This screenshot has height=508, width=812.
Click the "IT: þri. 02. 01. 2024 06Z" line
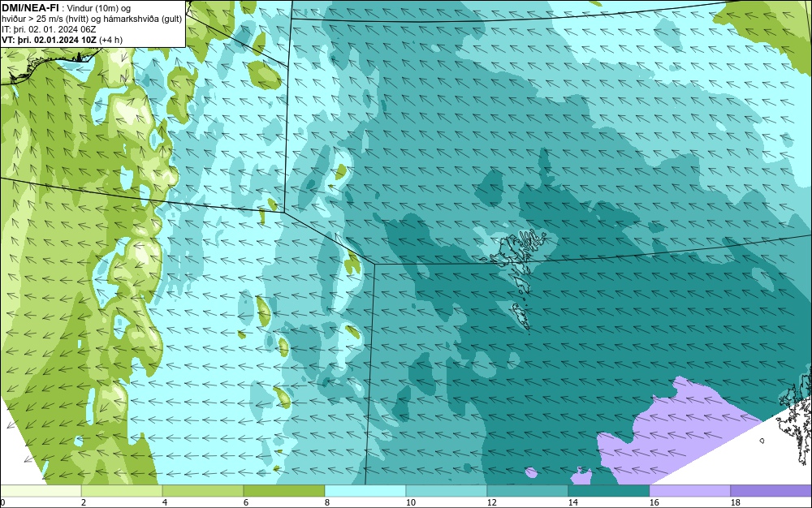[49, 29]
